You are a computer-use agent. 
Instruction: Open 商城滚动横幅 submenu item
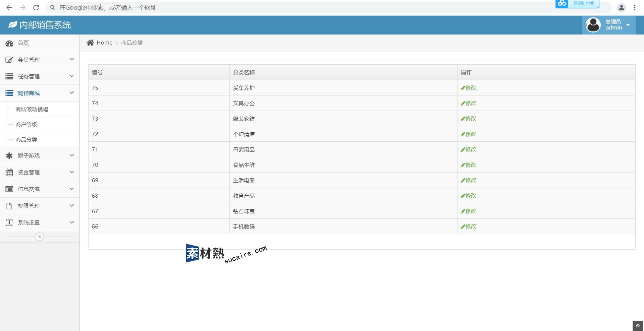(x=32, y=110)
